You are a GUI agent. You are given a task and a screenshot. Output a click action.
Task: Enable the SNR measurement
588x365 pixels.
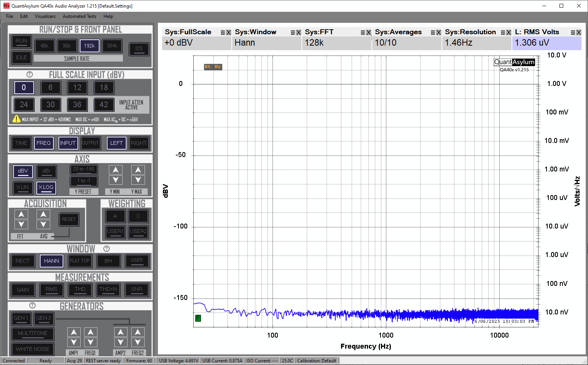[137, 290]
